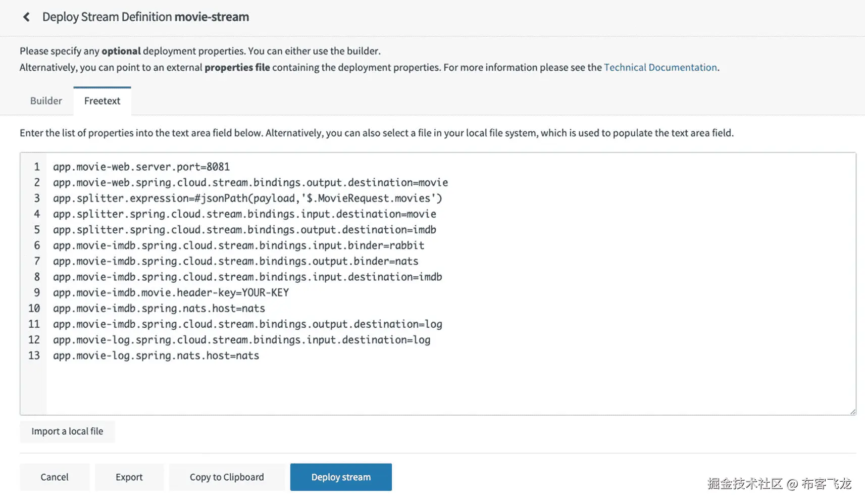Click line 13 movie-log nats host line
This screenshot has width=865, height=504.
pos(156,356)
